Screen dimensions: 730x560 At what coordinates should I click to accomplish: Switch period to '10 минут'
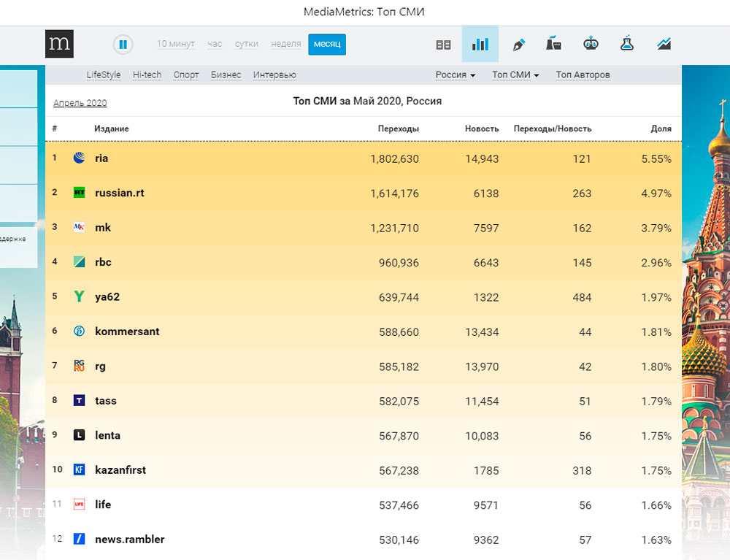[175, 45]
